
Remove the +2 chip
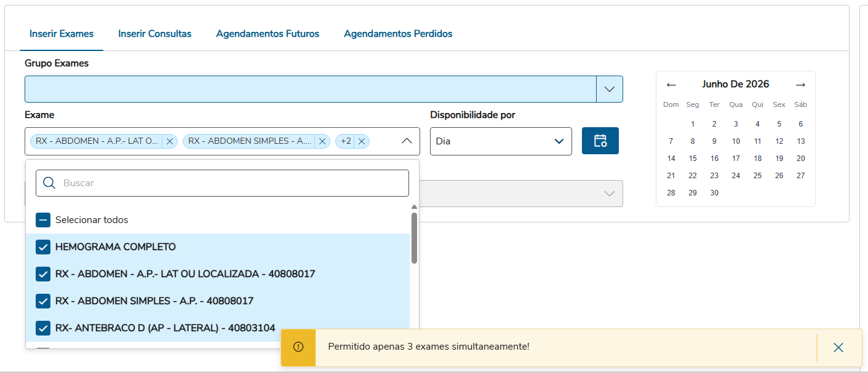[x=362, y=141]
